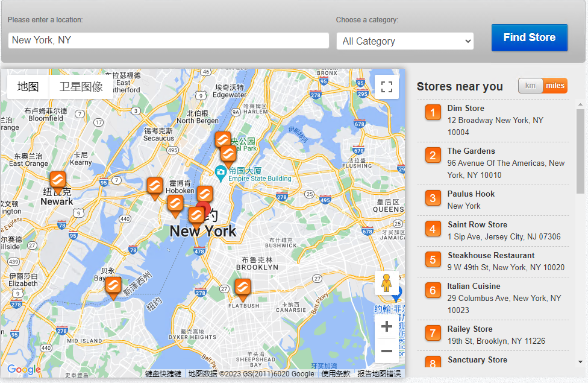Zoom in the map with plus button

387,326
